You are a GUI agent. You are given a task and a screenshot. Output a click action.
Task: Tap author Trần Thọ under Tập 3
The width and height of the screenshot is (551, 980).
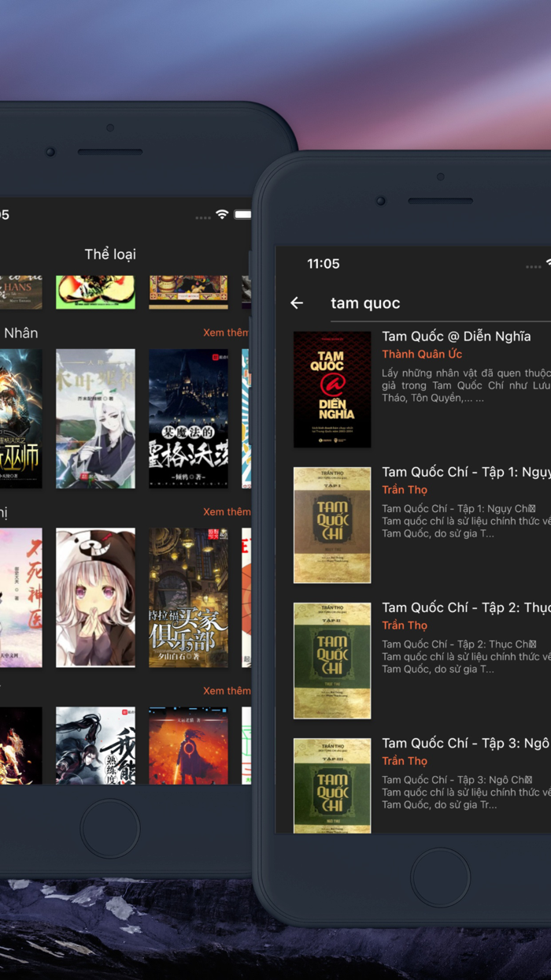[405, 761]
